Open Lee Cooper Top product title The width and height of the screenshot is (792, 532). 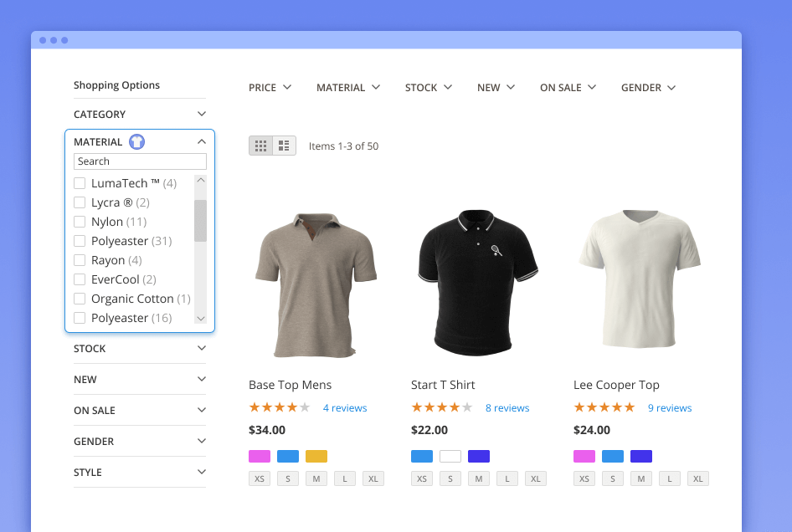[616, 385]
